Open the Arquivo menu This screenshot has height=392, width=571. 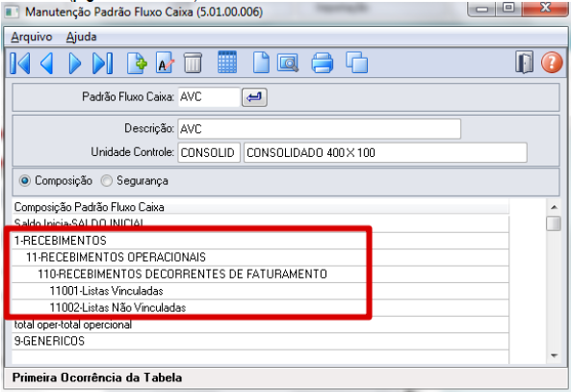point(32,37)
